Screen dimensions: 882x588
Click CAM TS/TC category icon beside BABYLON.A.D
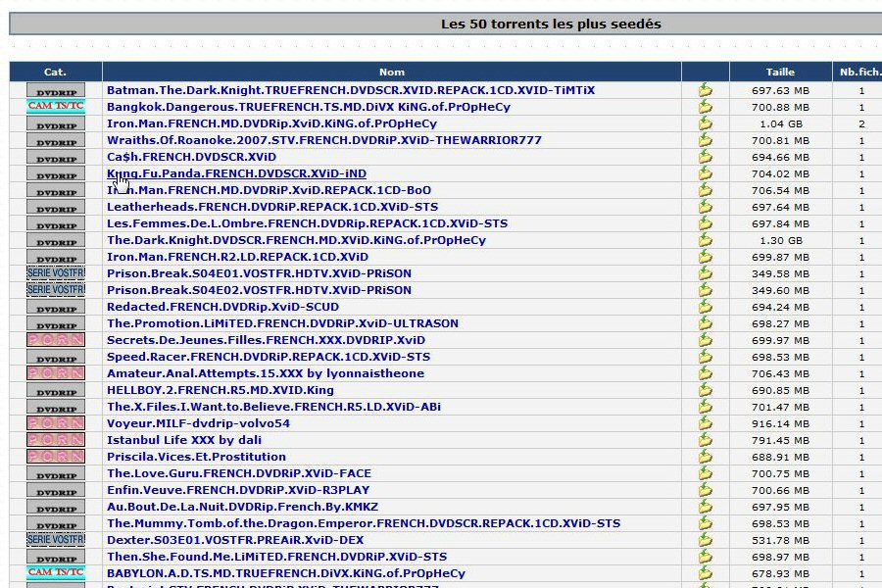point(56,572)
